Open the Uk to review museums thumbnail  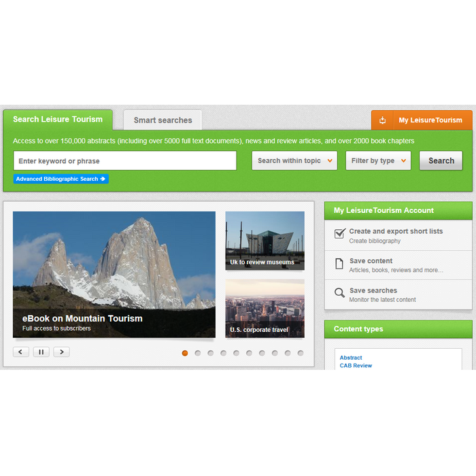(265, 241)
